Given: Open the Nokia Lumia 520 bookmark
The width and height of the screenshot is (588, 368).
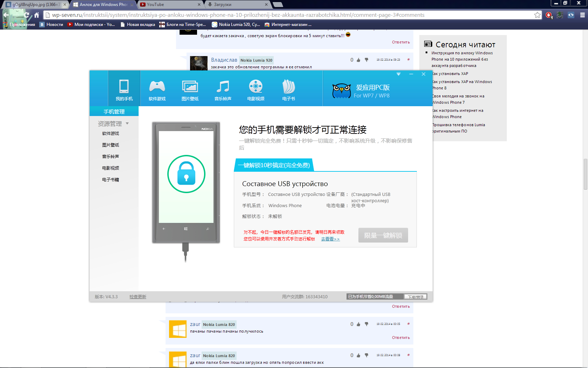Looking at the screenshot, I should (236, 25).
